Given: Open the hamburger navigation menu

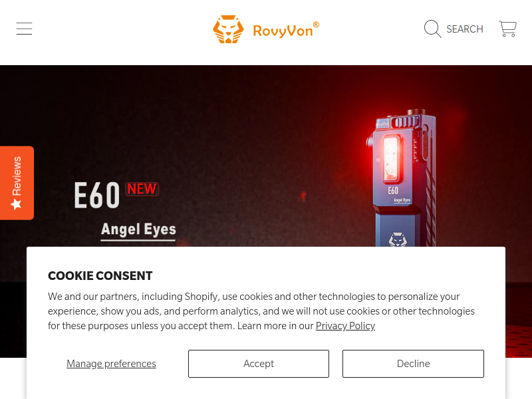Looking at the screenshot, I should pos(24,29).
